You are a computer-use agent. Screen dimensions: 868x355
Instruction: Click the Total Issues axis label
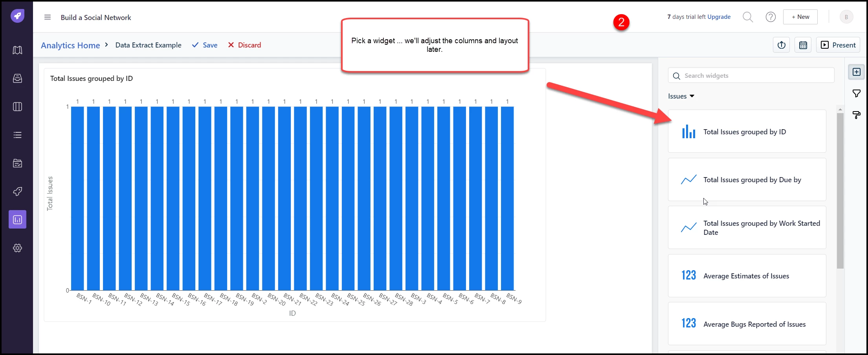[x=50, y=194]
